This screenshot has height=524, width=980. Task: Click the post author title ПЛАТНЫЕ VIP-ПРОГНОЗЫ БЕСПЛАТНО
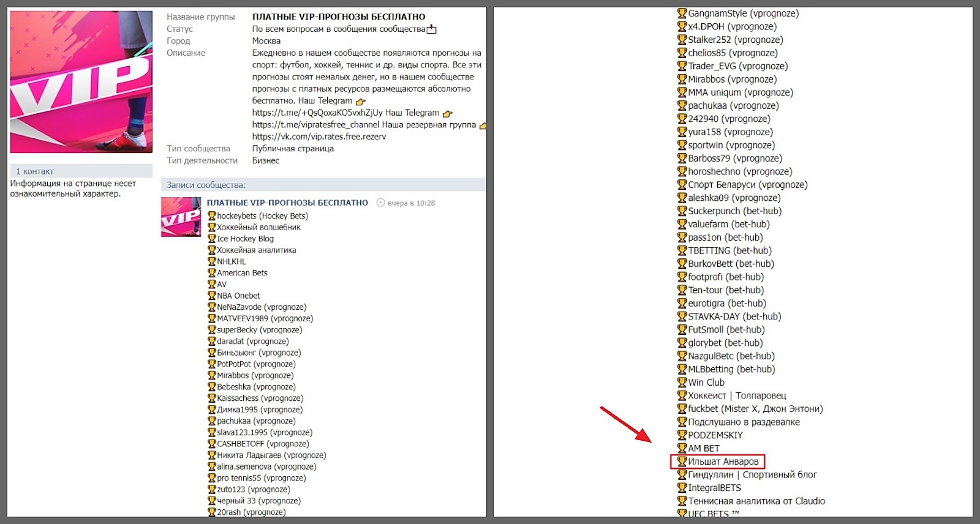pos(287,203)
